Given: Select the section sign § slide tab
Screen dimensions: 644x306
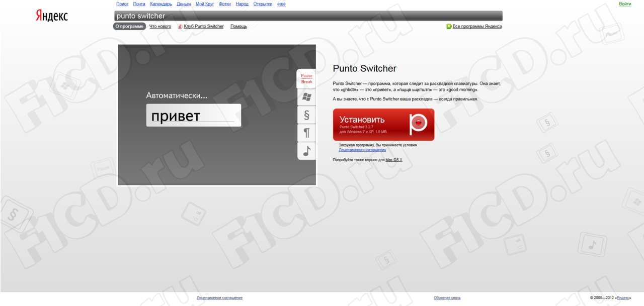Looking at the screenshot, I should coord(306,115).
